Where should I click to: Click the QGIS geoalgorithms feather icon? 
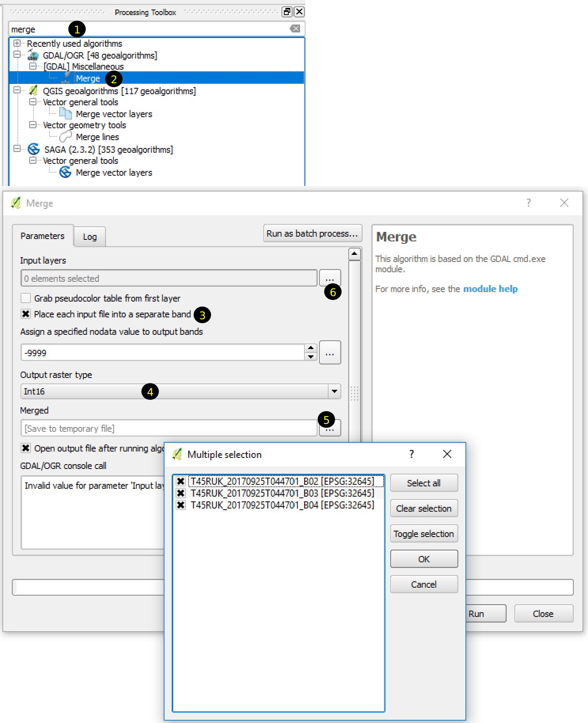coord(34,91)
